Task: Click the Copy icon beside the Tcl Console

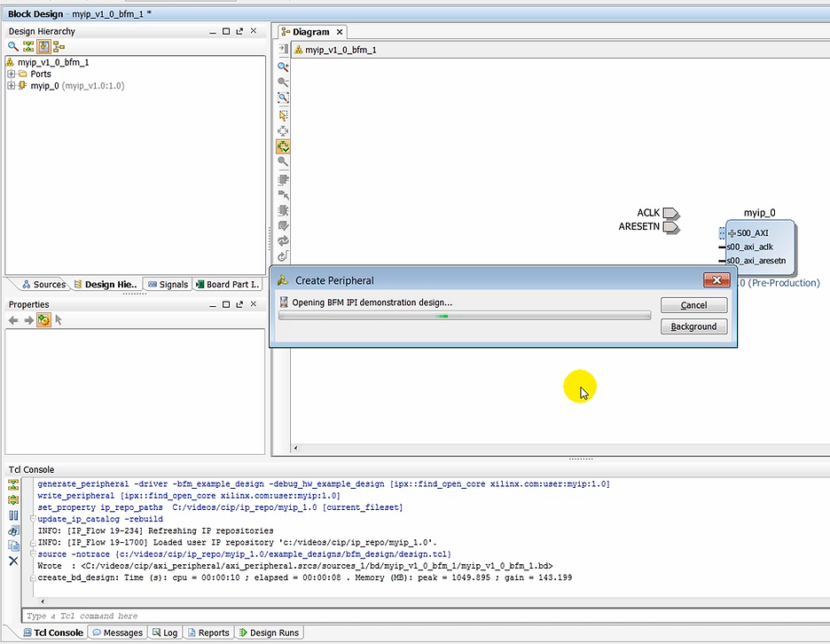Action: [12, 545]
